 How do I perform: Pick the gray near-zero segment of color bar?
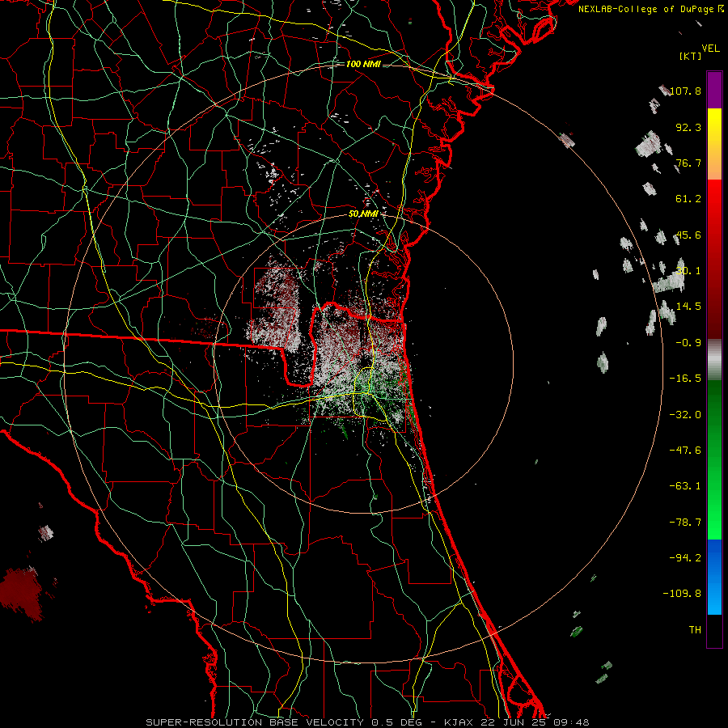click(x=714, y=360)
